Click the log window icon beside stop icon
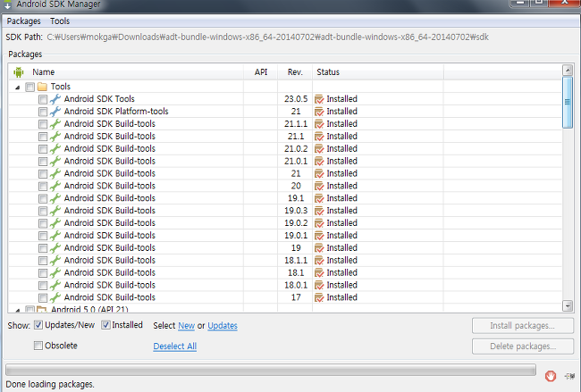581x392 pixels. (569, 377)
